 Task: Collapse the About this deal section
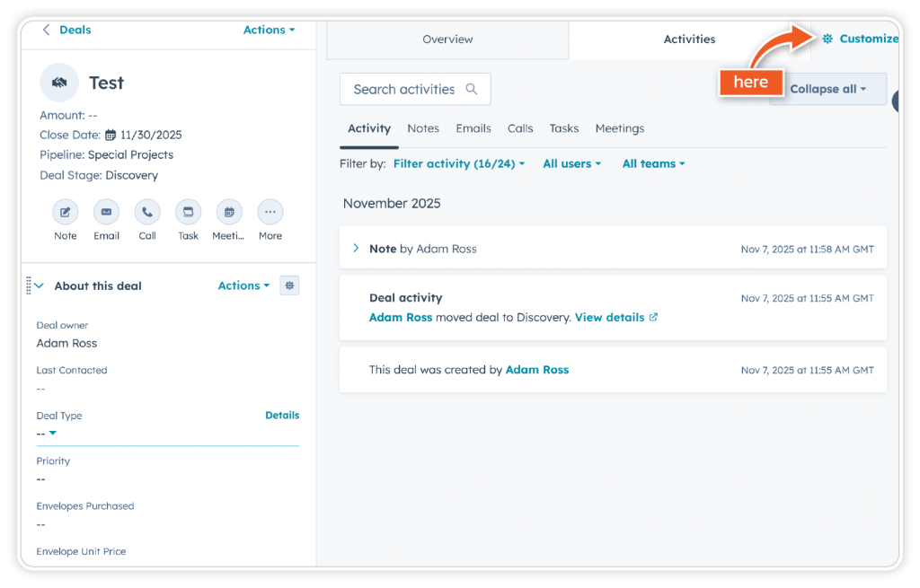39,286
